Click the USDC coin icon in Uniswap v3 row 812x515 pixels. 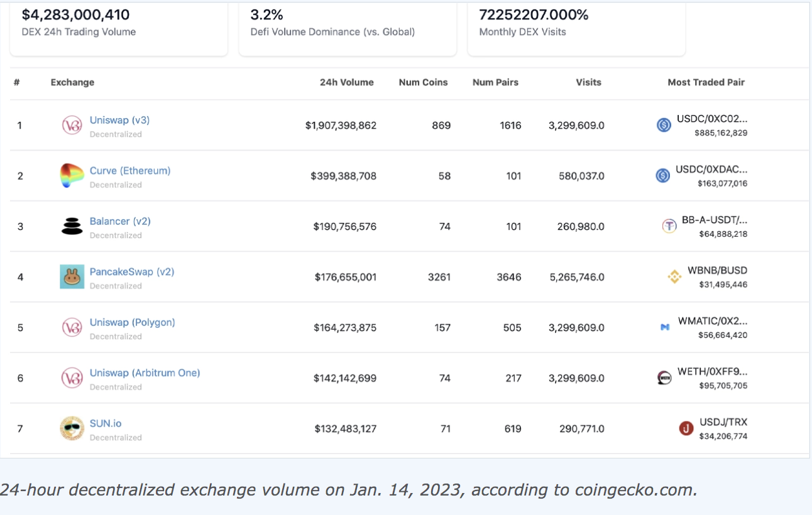pos(664,126)
